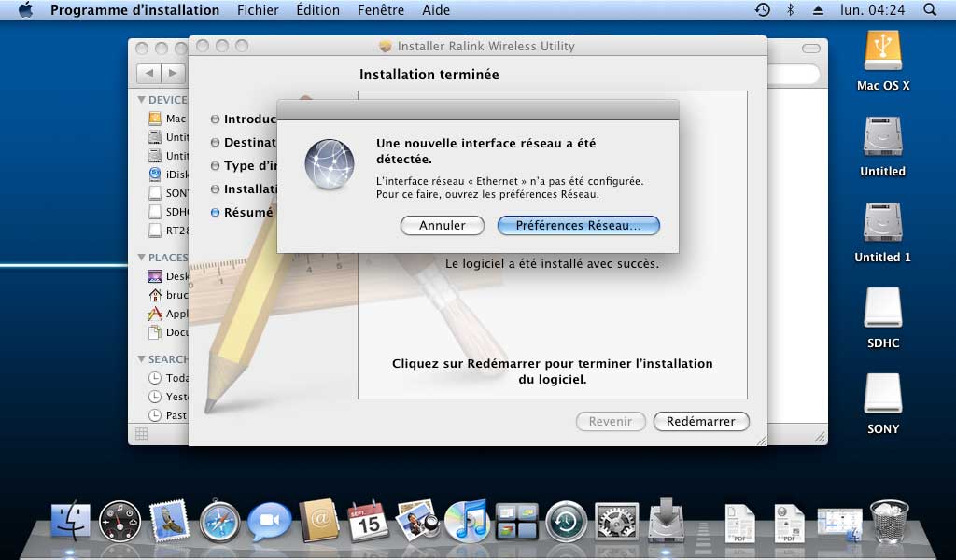The image size is (956, 560).
Task: Open Time Machine in the Dock
Action: [566, 522]
